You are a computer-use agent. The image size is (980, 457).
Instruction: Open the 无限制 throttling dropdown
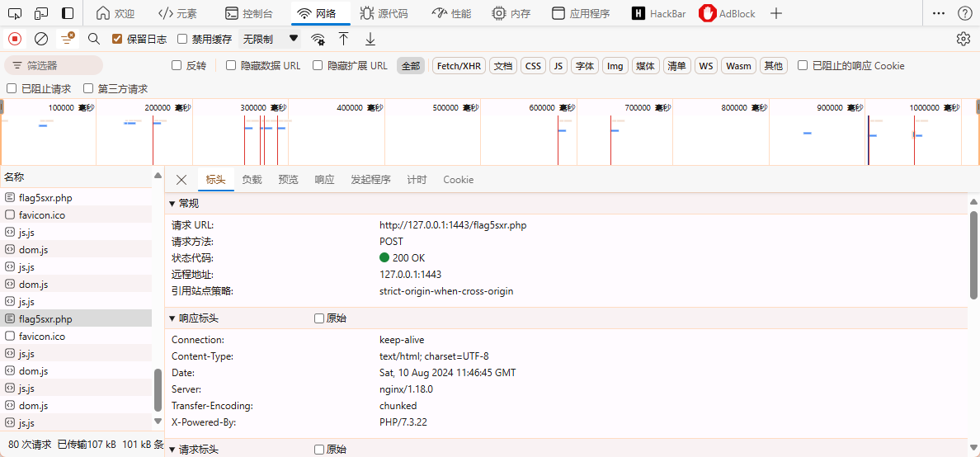[270, 39]
